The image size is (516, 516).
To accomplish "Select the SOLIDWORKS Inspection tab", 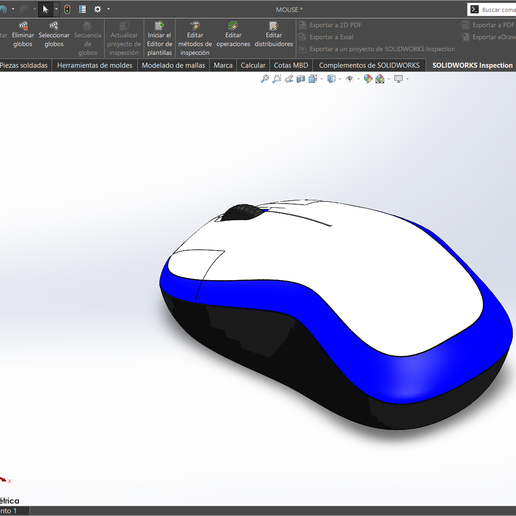I will point(472,65).
